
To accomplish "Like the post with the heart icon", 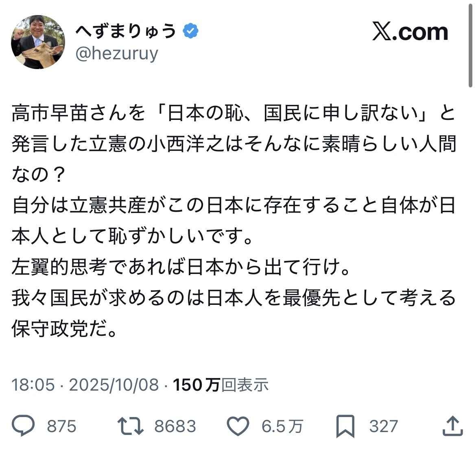I will [x=237, y=426].
